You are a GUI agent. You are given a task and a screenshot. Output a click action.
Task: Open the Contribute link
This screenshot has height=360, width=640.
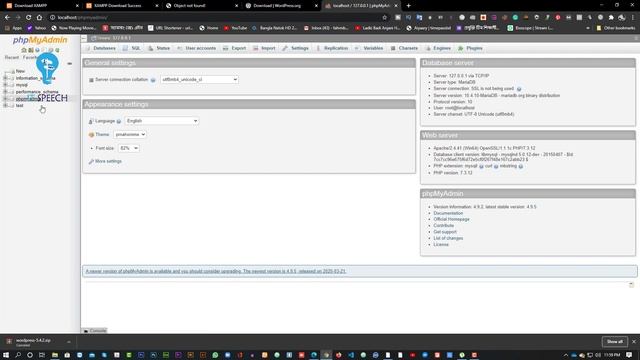coord(443,226)
